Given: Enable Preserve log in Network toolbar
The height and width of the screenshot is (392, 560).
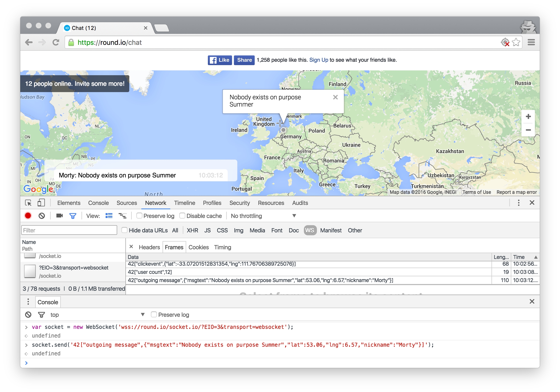Looking at the screenshot, I should (x=139, y=216).
